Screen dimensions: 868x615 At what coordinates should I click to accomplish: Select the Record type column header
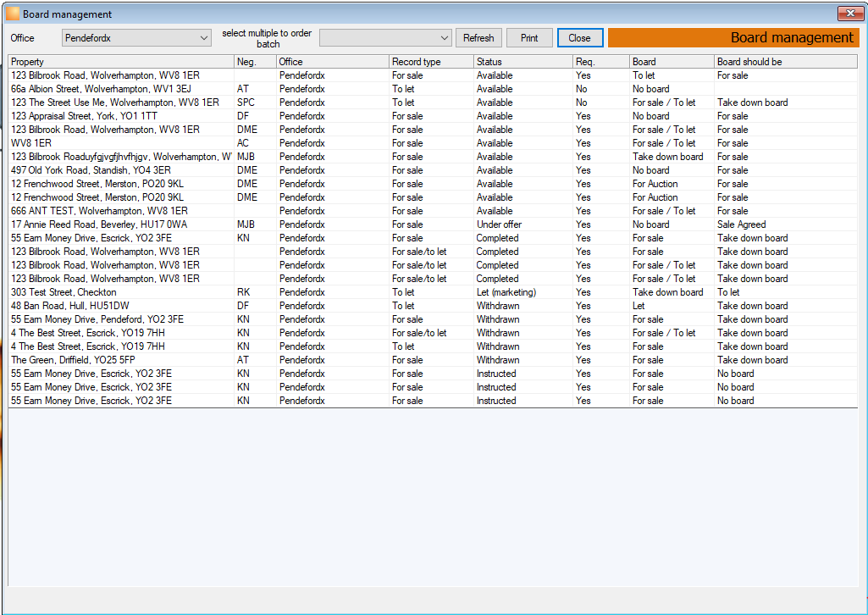431,62
